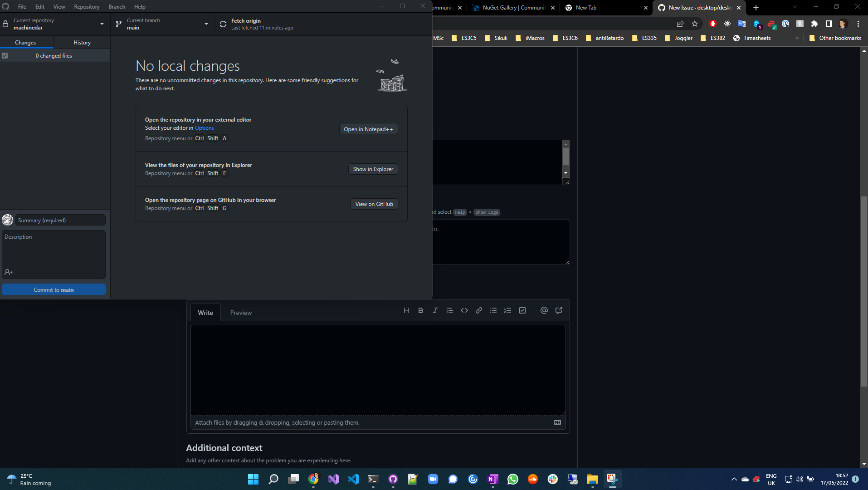Add a bulleted list
868x490 pixels.
[x=493, y=310]
